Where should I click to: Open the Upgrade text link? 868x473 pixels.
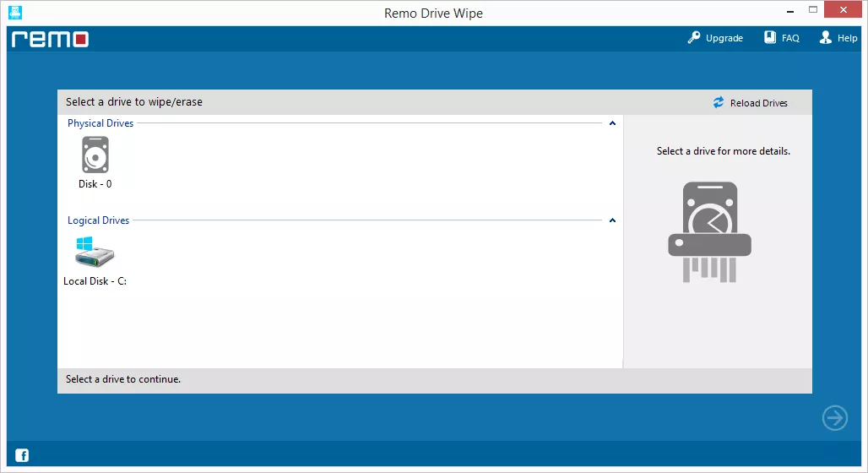[724, 38]
